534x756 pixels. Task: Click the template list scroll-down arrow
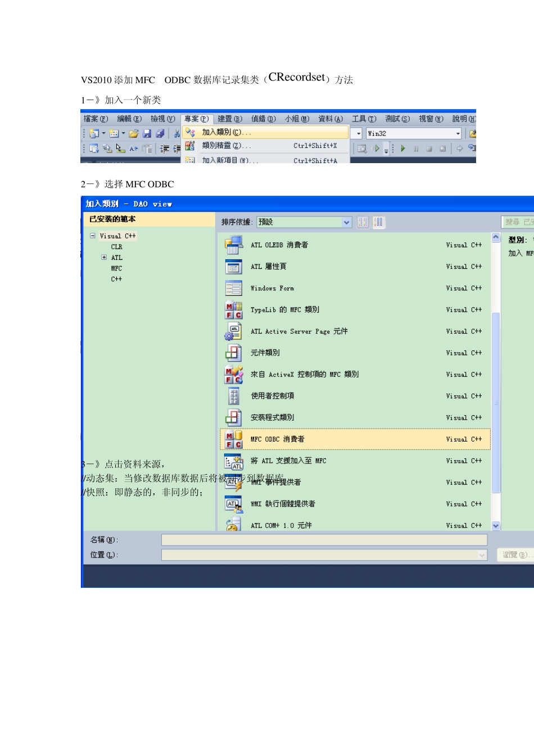pos(496,525)
